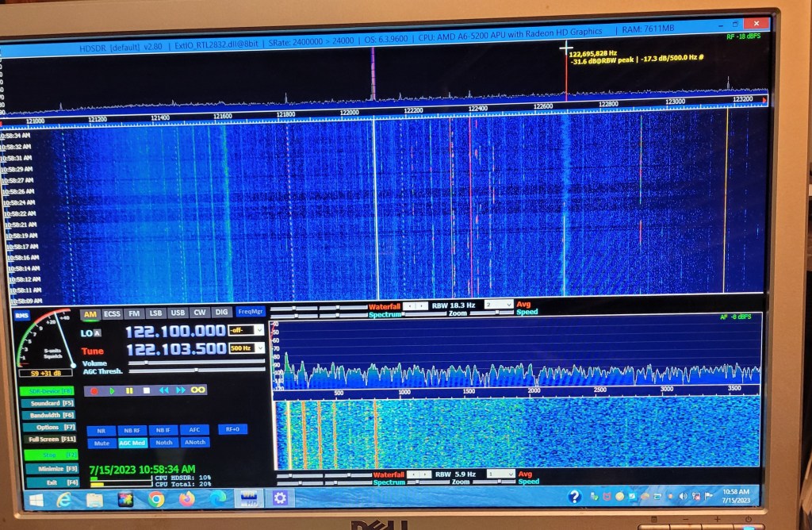Open Google Chrome from the taskbar
The image size is (812, 530).
point(156,499)
